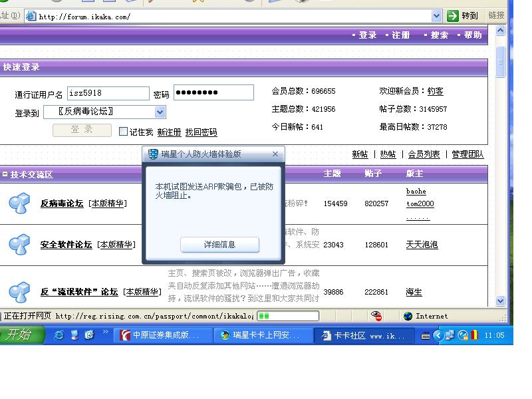The image size is (532, 399).
Task: Open moderator baohe profile link
Action: (416, 192)
